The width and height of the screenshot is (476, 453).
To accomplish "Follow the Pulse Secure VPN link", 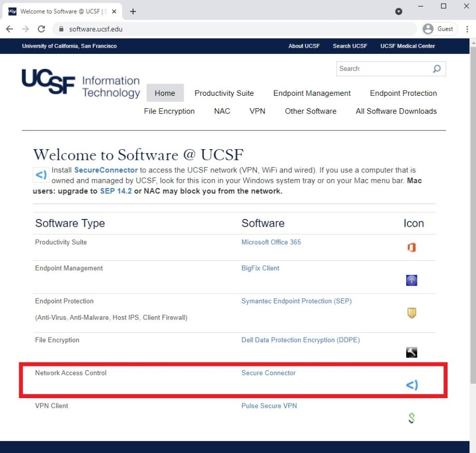I will 269,406.
